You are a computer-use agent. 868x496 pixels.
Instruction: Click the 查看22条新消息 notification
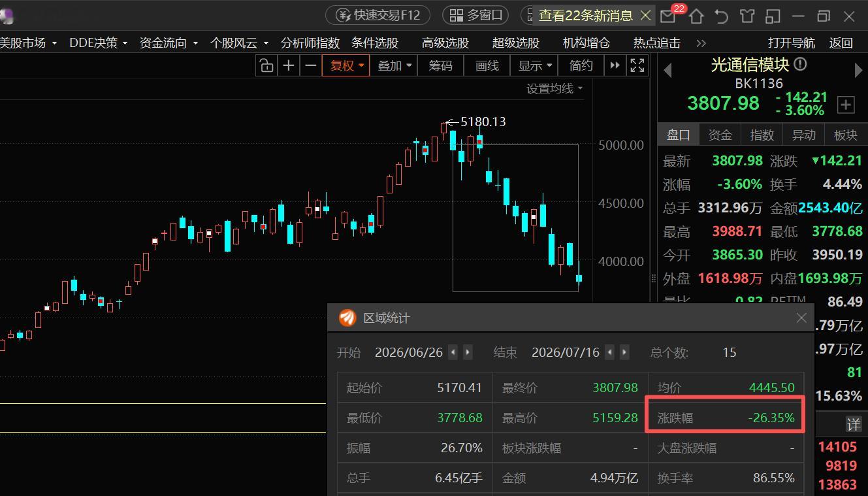(586, 15)
